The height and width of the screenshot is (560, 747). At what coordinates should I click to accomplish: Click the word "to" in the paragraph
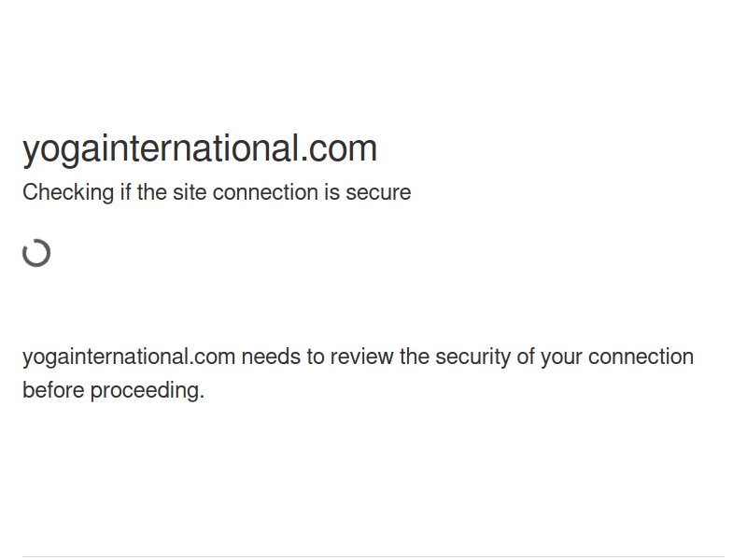point(315,357)
